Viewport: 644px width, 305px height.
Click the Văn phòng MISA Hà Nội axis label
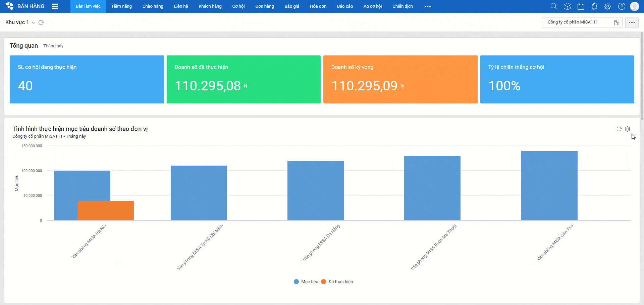[89, 241]
